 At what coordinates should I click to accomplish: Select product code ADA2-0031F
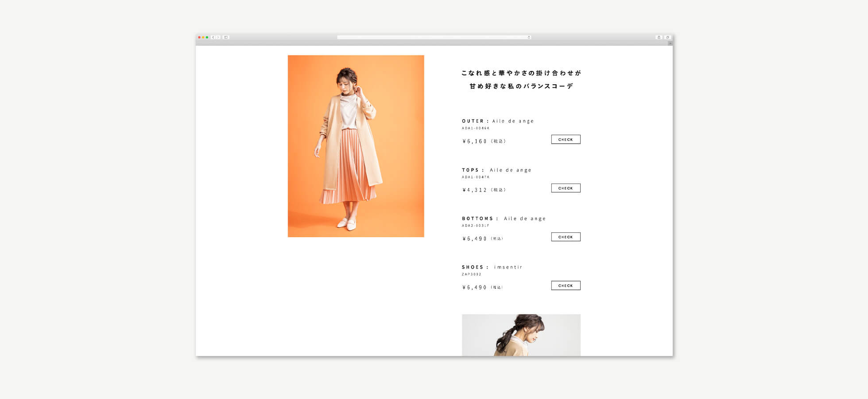[x=476, y=226]
